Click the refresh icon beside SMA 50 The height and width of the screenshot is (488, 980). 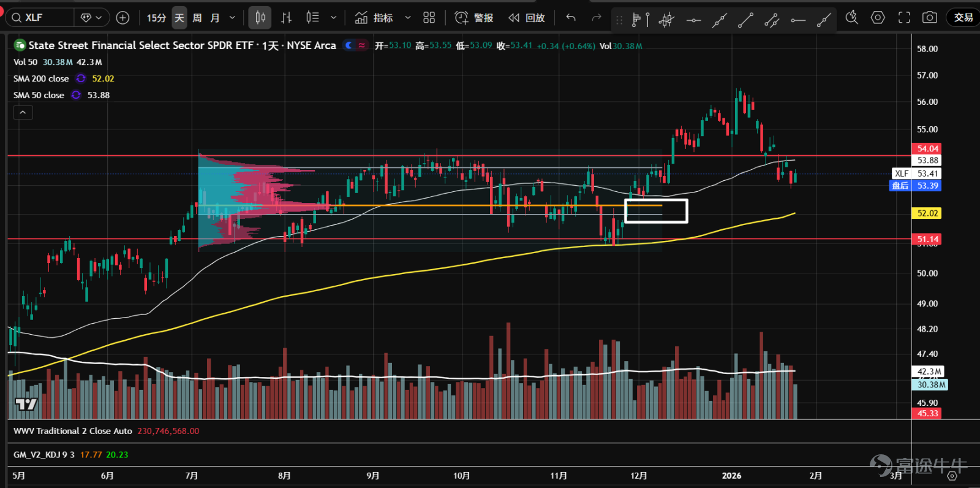point(76,95)
